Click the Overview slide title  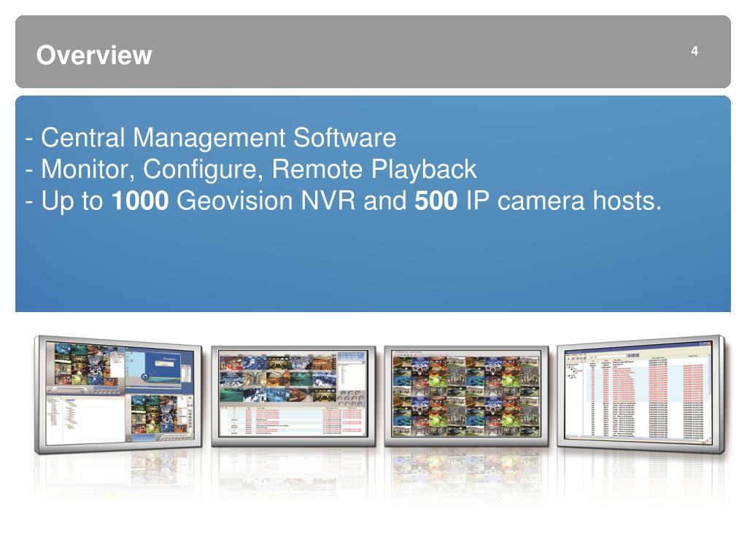click(94, 55)
